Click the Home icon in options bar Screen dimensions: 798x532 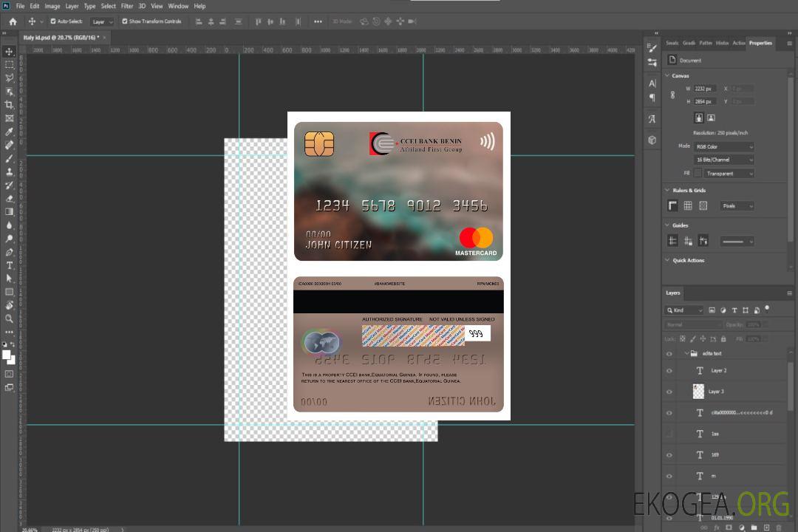point(13,21)
